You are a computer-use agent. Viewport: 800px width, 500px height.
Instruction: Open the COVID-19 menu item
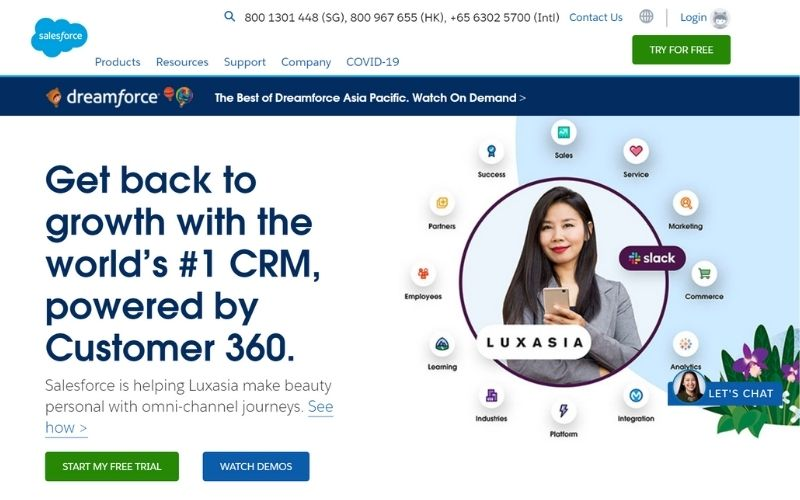pyautogui.click(x=372, y=62)
